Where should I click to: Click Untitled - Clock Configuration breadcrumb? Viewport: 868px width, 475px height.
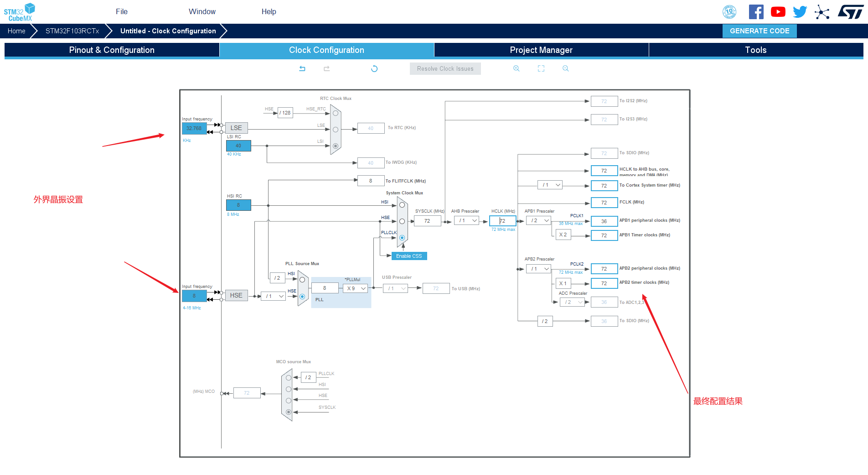[x=168, y=31]
